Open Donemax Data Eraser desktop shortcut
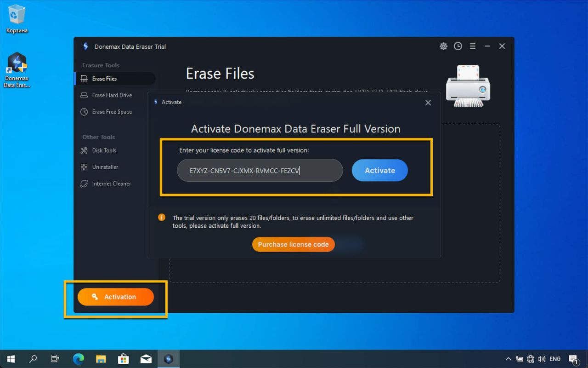Viewport: 588px width, 368px height. pyautogui.click(x=17, y=70)
